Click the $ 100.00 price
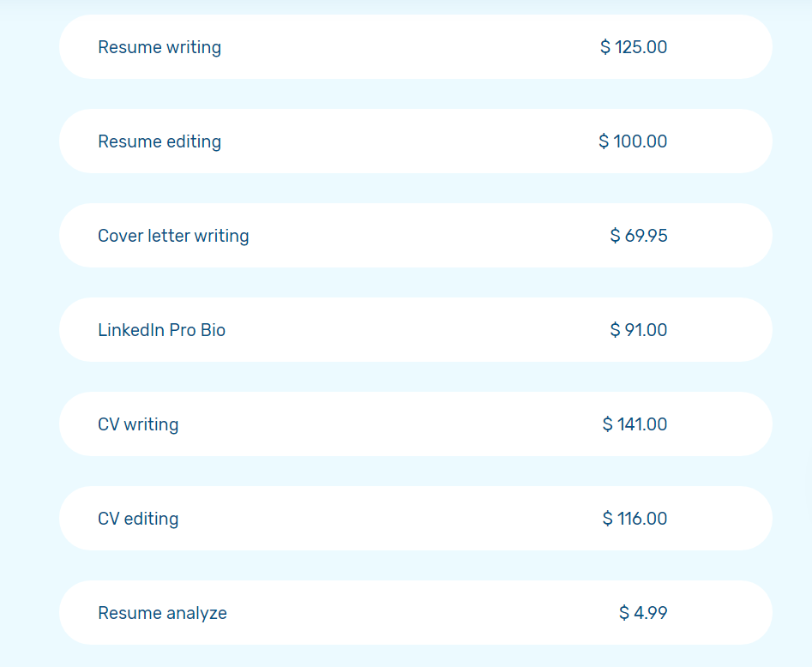Viewport: 812px width, 667px height. pos(633,141)
